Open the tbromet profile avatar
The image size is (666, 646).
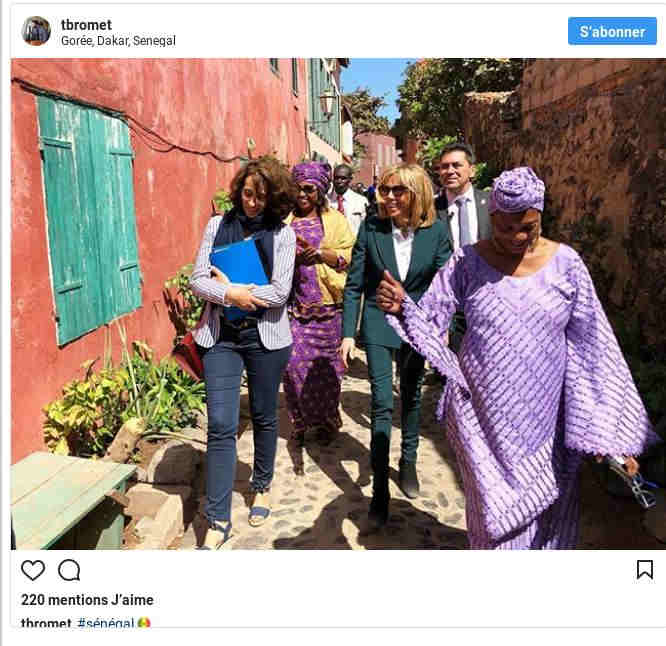(x=36, y=31)
